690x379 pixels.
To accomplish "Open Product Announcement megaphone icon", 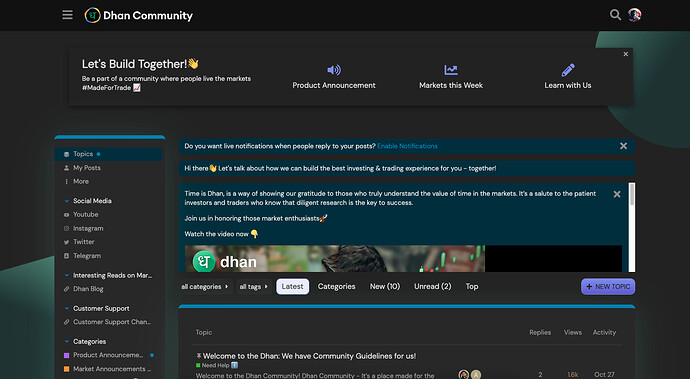I will pos(334,70).
